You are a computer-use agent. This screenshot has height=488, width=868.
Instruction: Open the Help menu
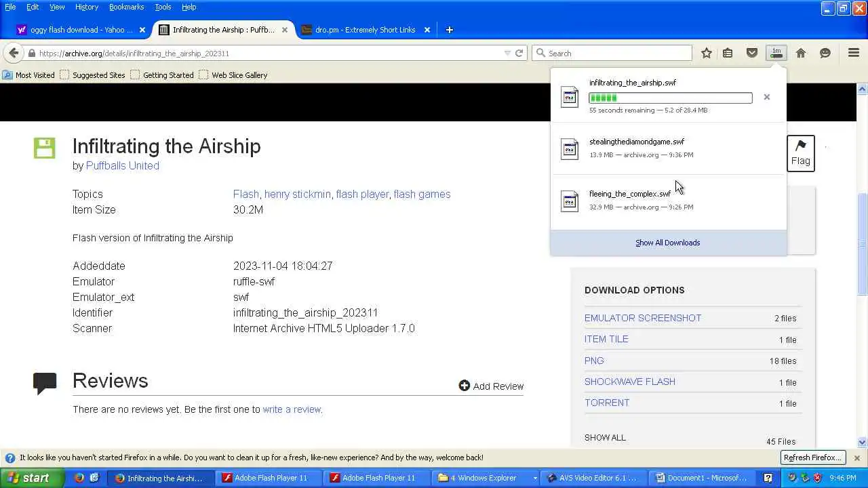189,7
